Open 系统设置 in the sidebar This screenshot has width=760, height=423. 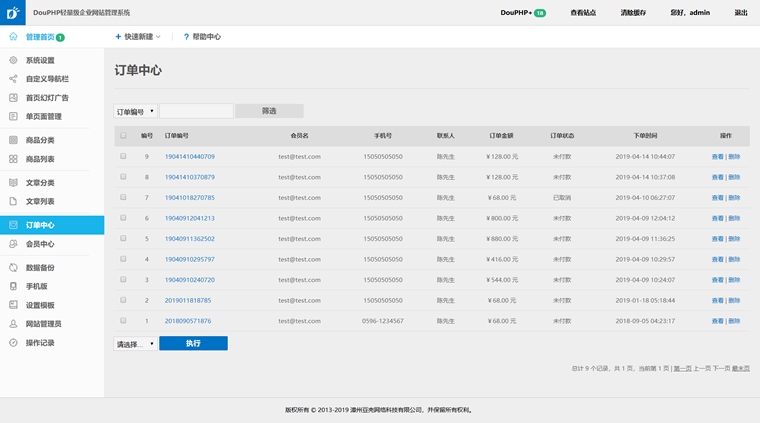coord(40,60)
